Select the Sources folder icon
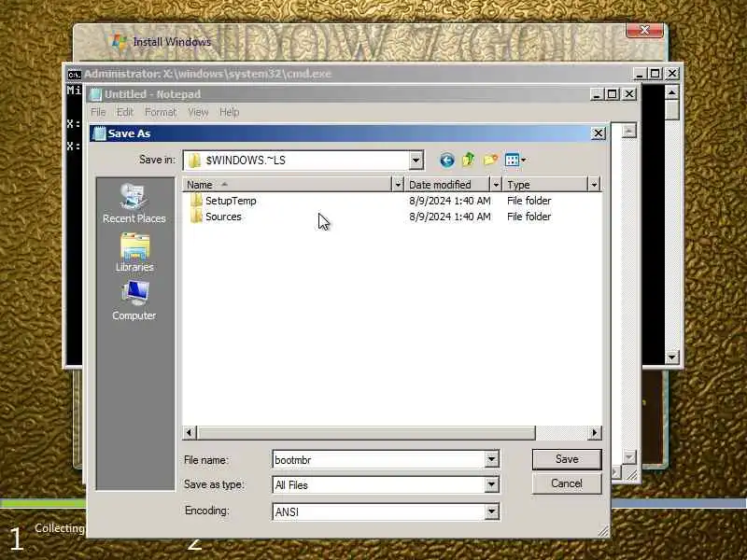 coord(196,217)
